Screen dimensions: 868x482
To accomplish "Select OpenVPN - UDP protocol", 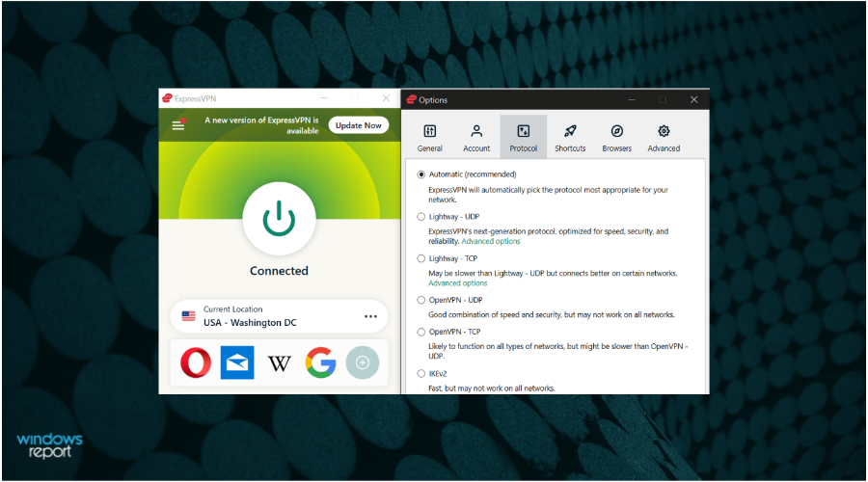I will (x=421, y=300).
